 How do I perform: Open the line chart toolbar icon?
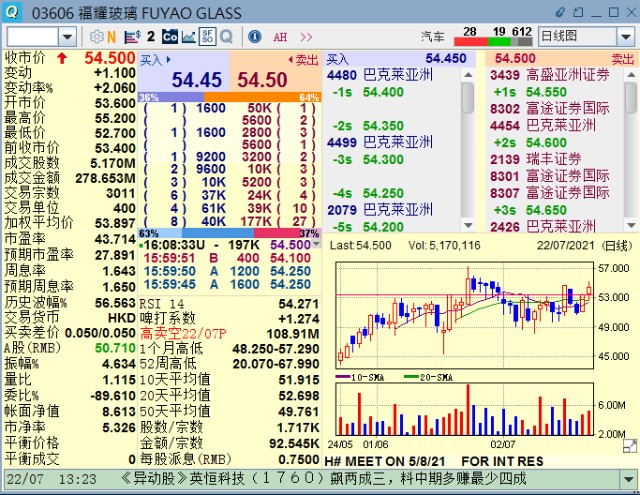[x=189, y=37]
